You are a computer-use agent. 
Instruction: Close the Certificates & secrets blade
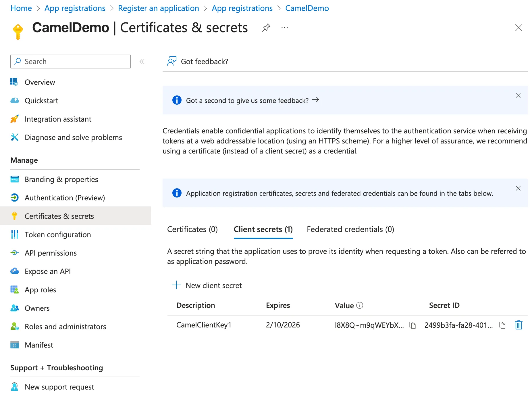[518, 28]
